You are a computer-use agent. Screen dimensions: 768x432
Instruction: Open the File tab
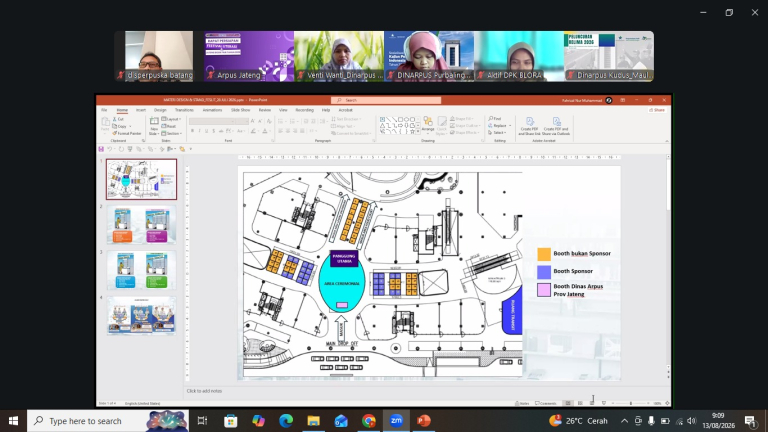pyautogui.click(x=104, y=110)
